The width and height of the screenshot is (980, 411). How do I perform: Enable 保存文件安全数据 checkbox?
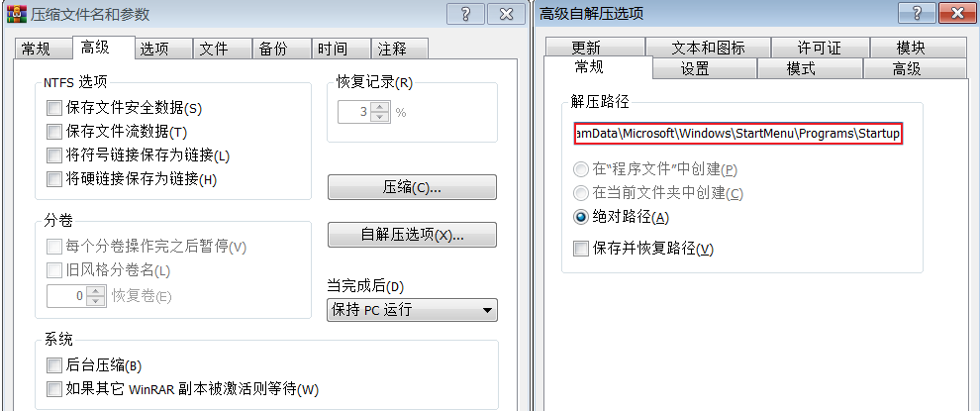pyautogui.click(x=55, y=108)
